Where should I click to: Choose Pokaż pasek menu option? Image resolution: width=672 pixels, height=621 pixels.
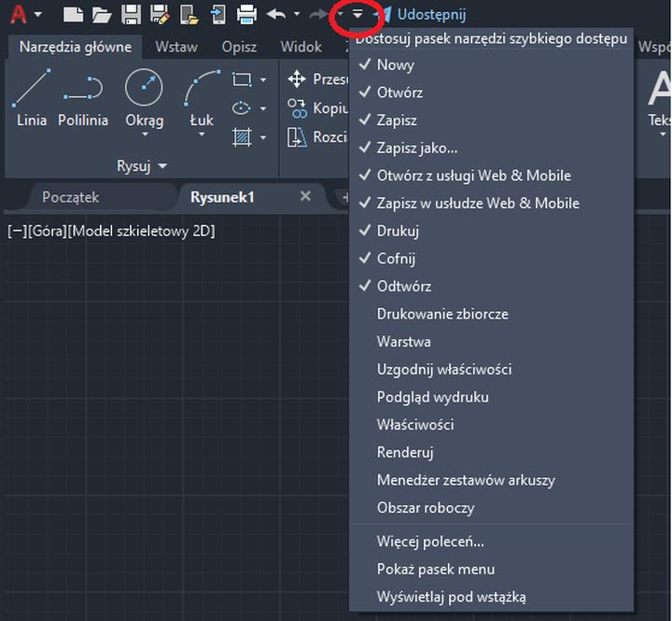pos(492,569)
